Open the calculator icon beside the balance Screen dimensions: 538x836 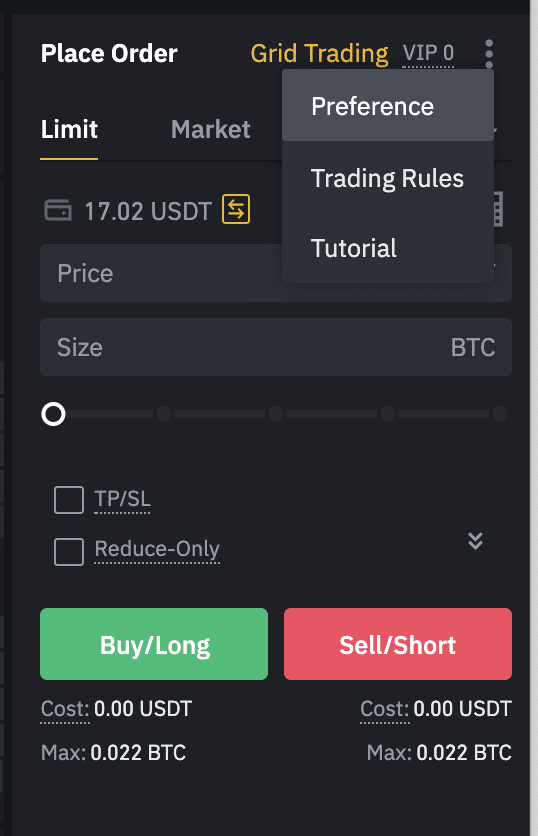498,210
